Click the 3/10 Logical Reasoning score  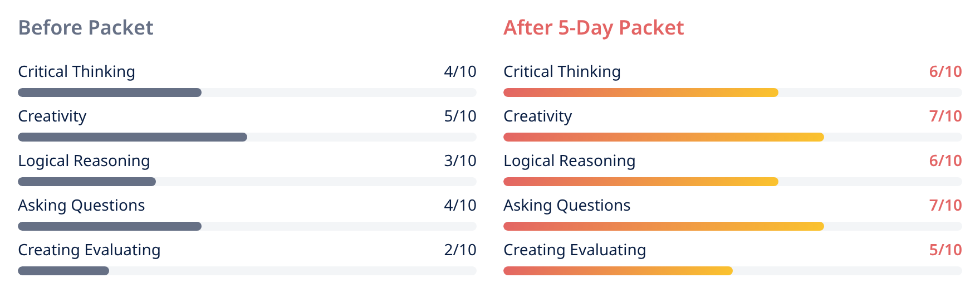pyautogui.click(x=460, y=160)
